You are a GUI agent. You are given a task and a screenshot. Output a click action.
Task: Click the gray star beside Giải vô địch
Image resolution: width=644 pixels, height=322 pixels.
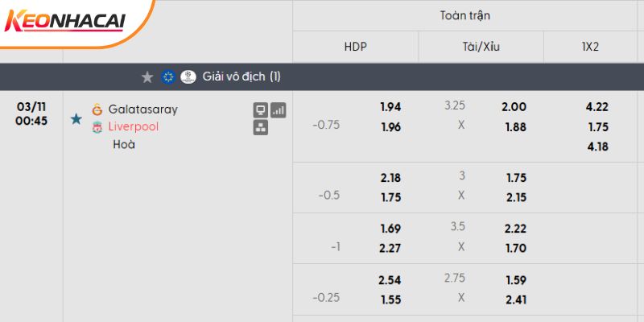(147, 77)
